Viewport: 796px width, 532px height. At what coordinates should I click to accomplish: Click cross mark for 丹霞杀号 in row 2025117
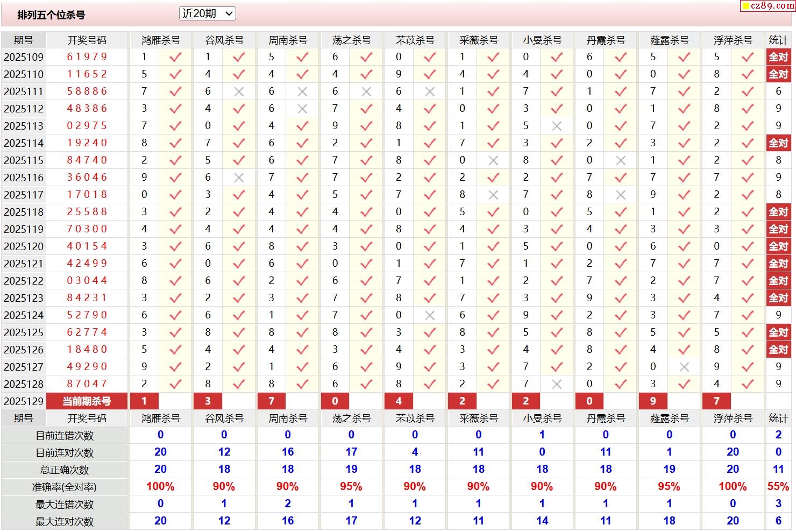click(621, 195)
